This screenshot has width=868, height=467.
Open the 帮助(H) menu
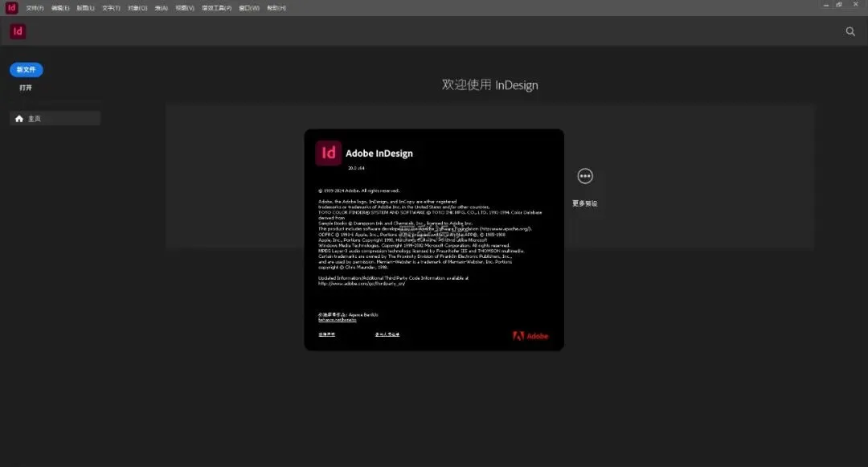[276, 8]
